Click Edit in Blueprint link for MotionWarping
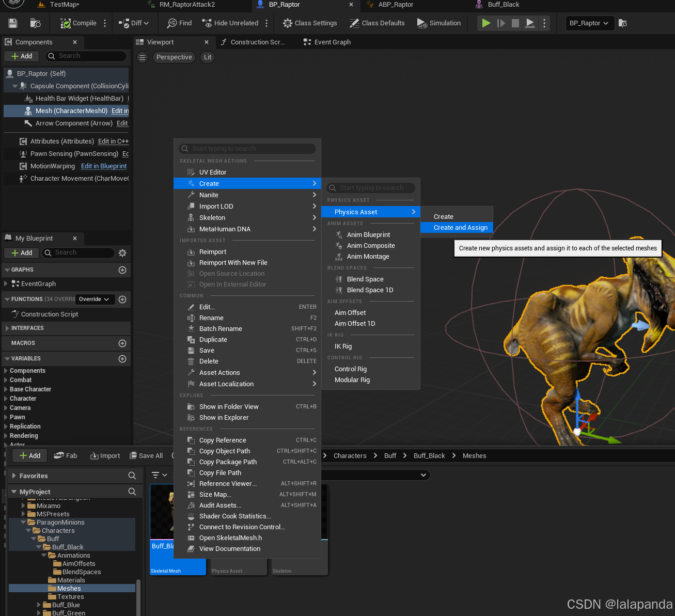The width and height of the screenshot is (675, 616). pyautogui.click(x=104, y=166)
